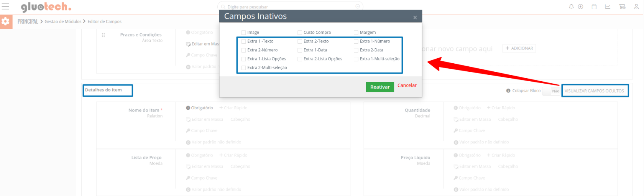Click the green Reativar button
Screen dimensions: 644x196
pos(379,87)
